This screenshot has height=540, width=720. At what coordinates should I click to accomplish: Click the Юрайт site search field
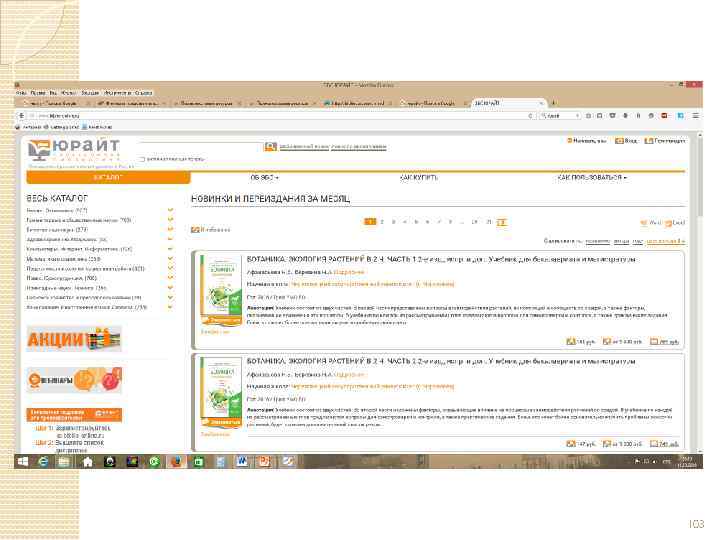pos(200,146)
